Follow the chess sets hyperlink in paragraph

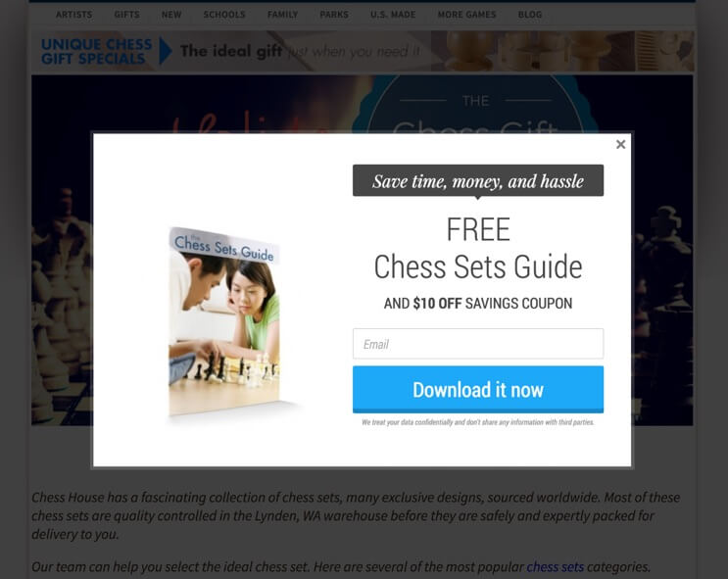[555, 567]
